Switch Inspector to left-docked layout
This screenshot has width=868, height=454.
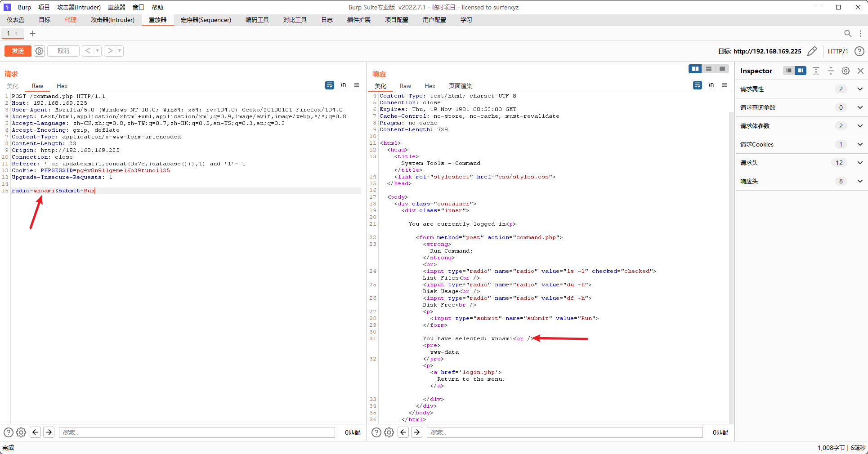pos(789,71)
